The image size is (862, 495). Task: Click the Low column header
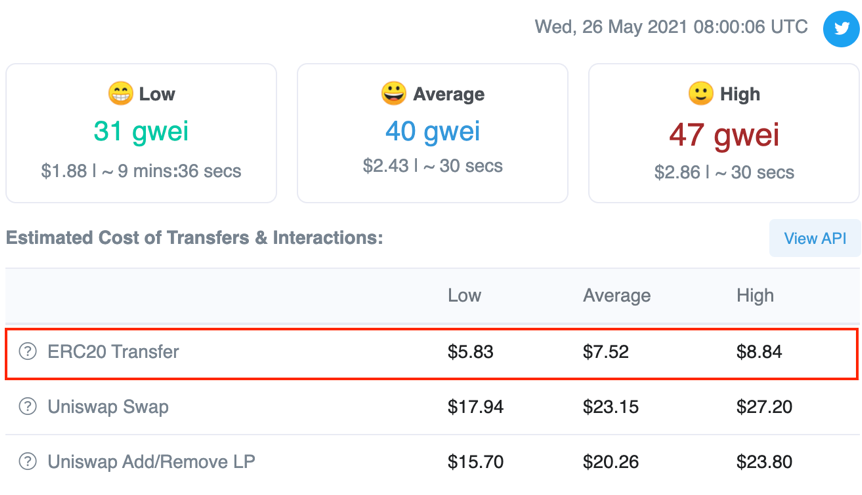point(464,295)
